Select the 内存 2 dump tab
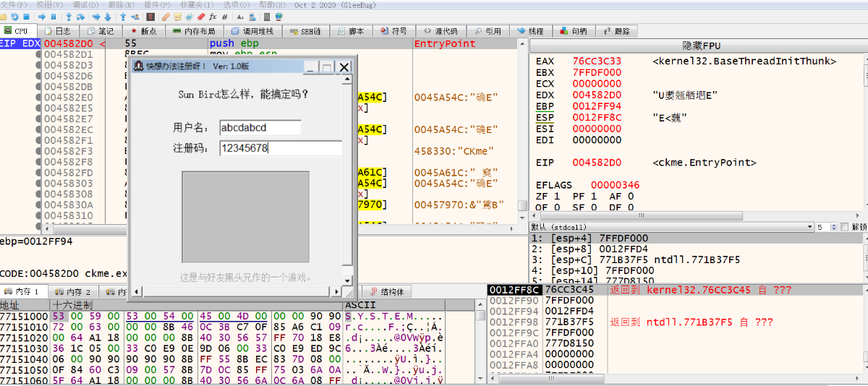Viewport: 868px width, 386px height. pyautogui.click(x=74, y=292)
